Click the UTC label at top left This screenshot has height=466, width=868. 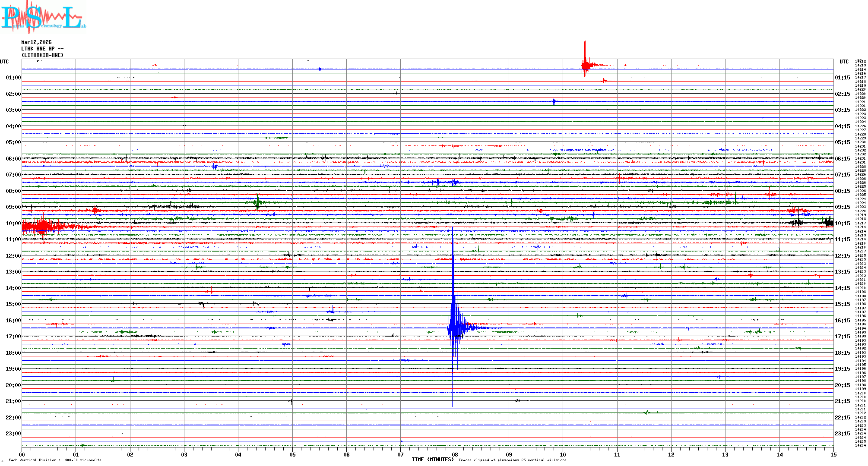4,62
